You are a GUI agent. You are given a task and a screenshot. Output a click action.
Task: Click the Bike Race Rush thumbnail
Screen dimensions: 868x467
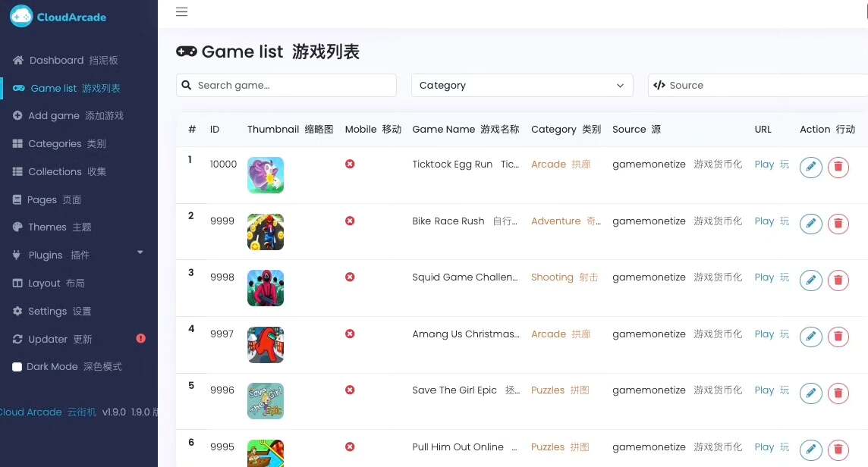[x=266, y=232]
